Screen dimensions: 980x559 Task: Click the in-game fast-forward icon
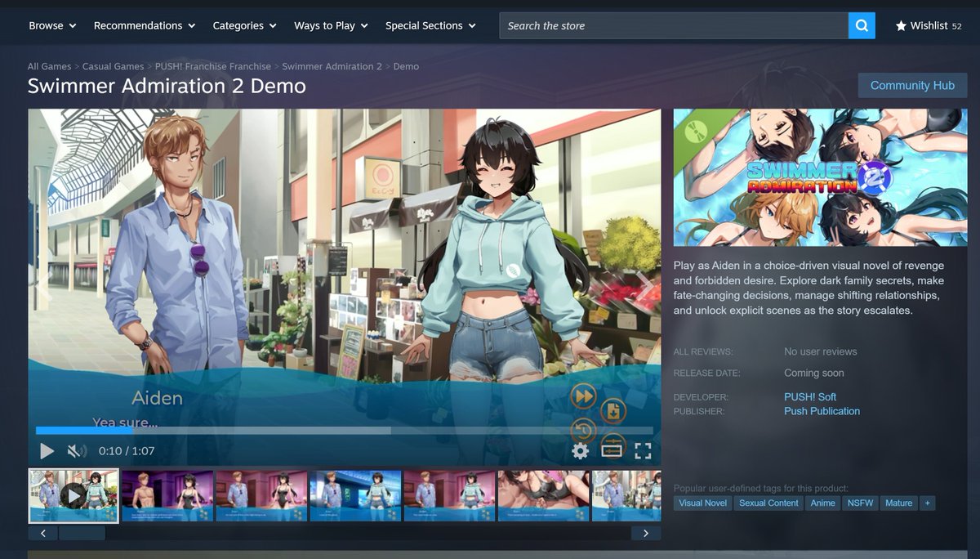click(583, 396)
